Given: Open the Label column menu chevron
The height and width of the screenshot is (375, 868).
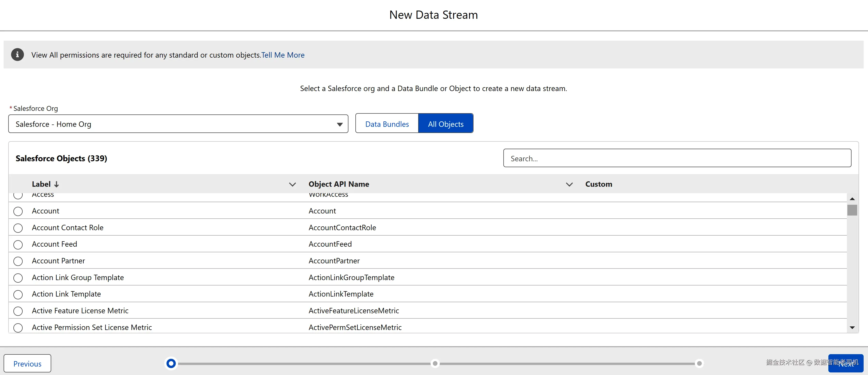Looking at the screenshot, I should click(x=293, y=184).
